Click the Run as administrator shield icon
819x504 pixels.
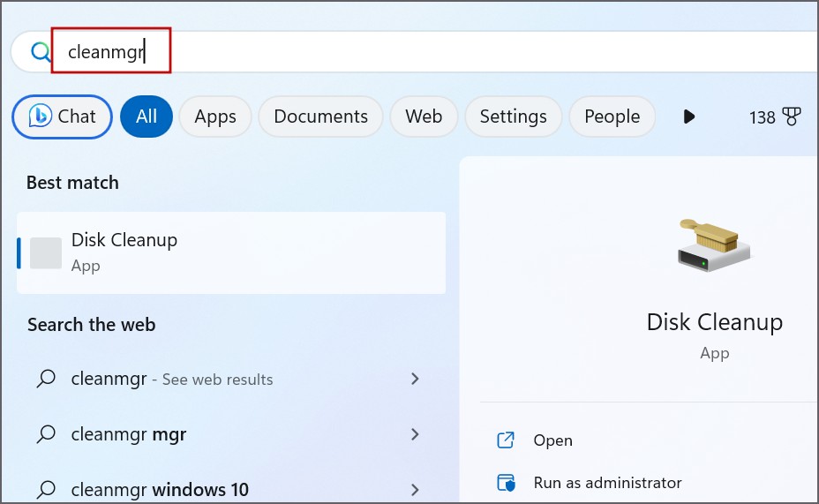tap(506, 484)
